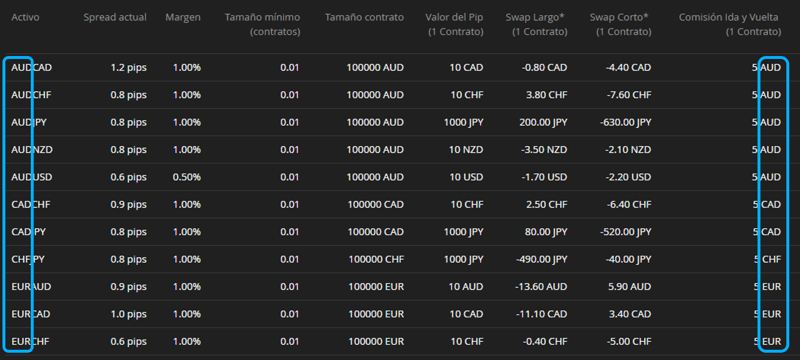Select the CHFJPY asset name
Viewport: 800px width, 360px height.
coord(28,260)
